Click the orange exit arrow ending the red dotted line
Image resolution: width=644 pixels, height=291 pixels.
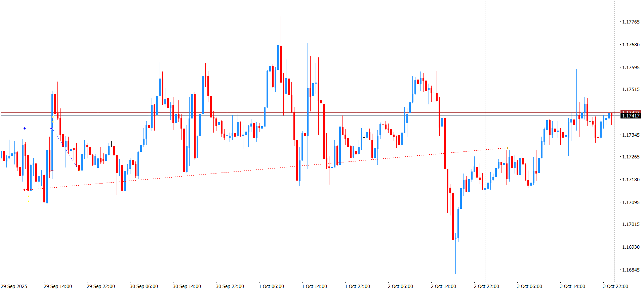tap(507, 148)
